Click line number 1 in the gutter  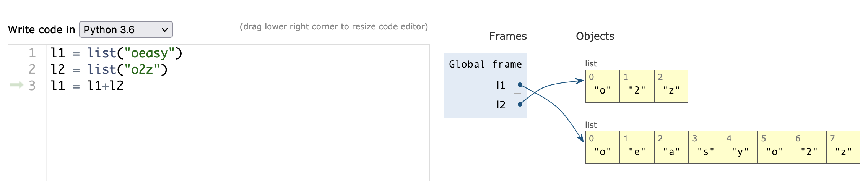[32, 53]
